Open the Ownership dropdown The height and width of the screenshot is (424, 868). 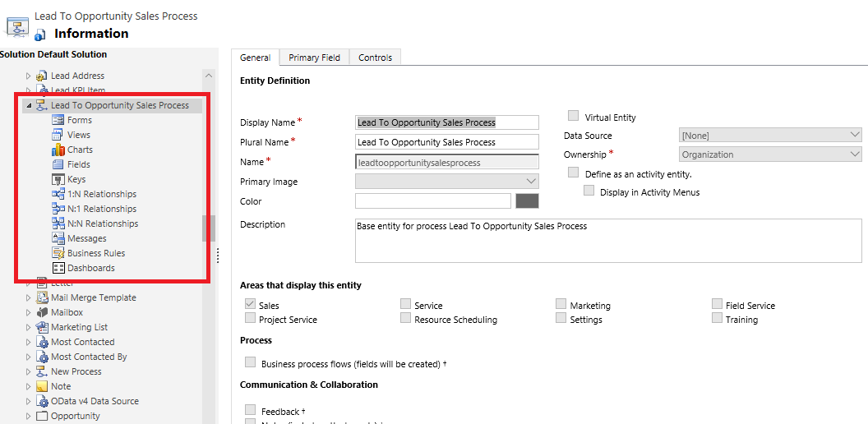point(770,154)
